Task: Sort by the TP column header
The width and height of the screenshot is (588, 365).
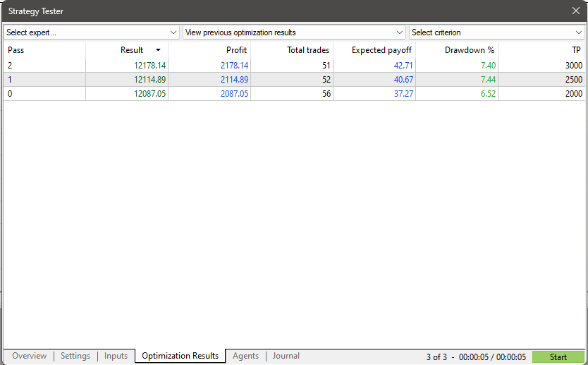Action: pyautogui.click(x=541, y=50)
